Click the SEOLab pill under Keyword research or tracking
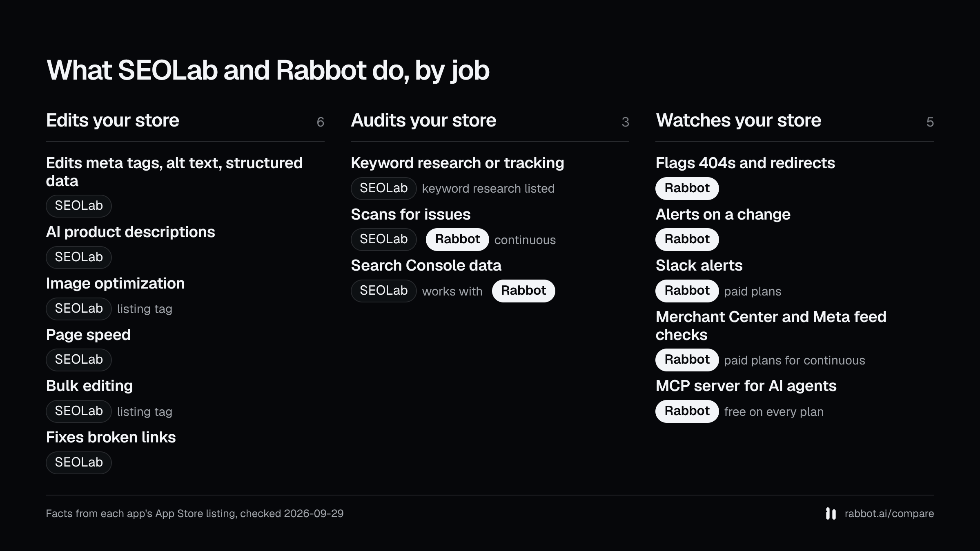 coord(384,188)
